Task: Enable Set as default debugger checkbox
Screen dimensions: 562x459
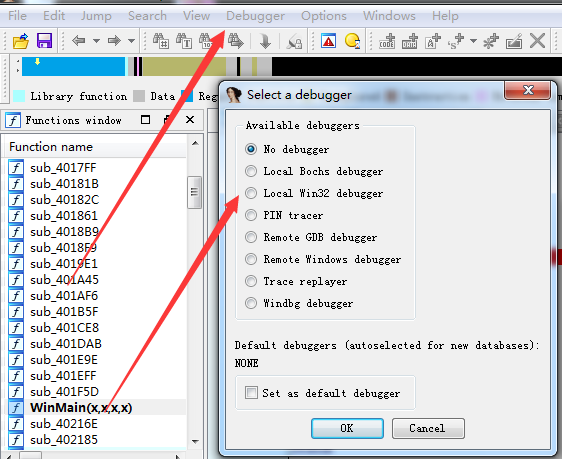Action: (x=251, y=393)
